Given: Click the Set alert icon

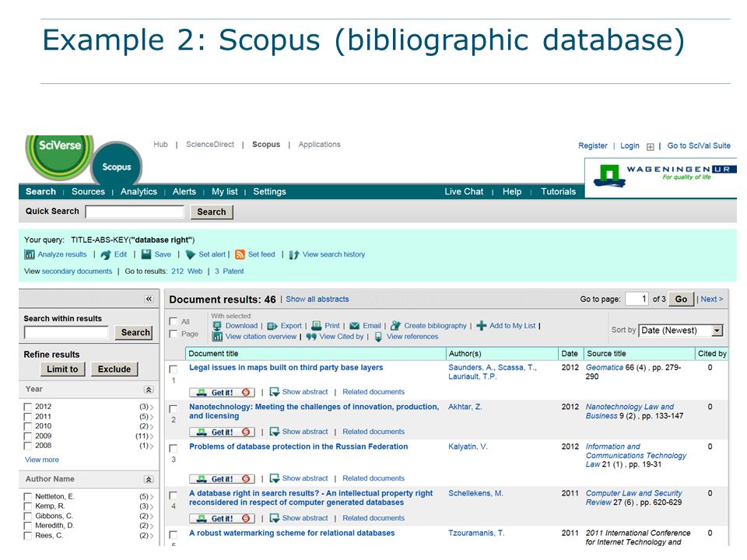Looking at the screenshot, I should tap(191, 255).
